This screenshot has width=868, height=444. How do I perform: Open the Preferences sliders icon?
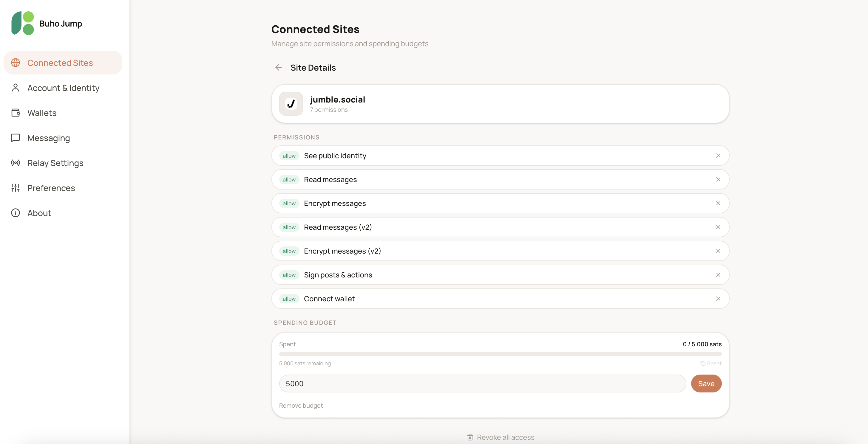tap(16, 188)
